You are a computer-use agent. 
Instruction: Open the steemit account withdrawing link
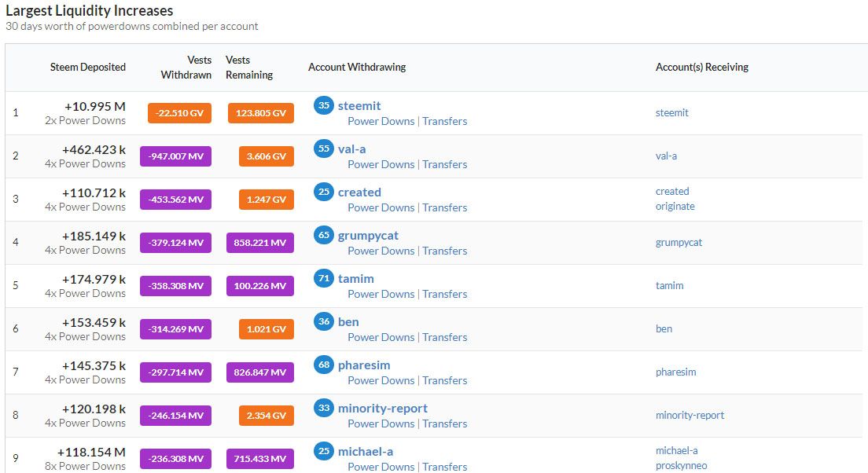click(x=359, y=105)
